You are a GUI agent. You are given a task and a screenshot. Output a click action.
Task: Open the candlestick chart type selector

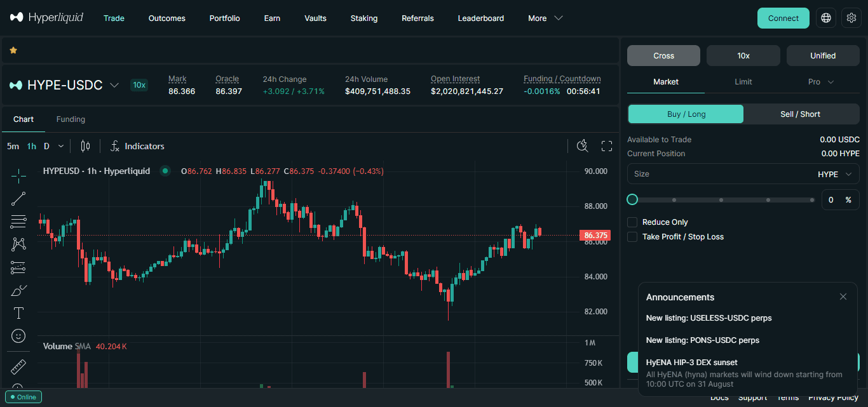(x=85, y=146)
